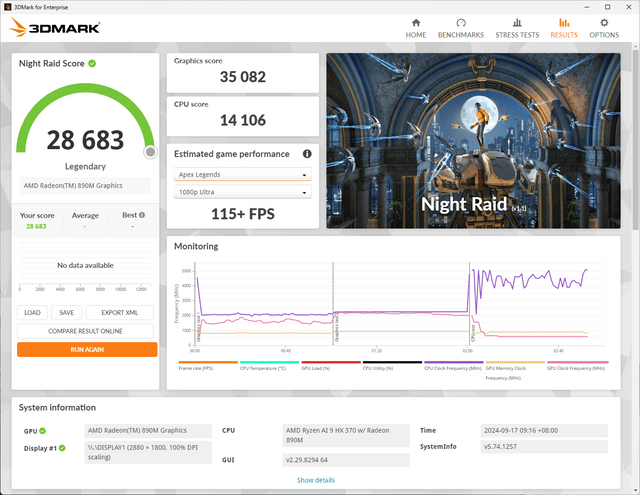Open the Show details link
Viewport: 640px width, 495px height.
click(316, 480)
